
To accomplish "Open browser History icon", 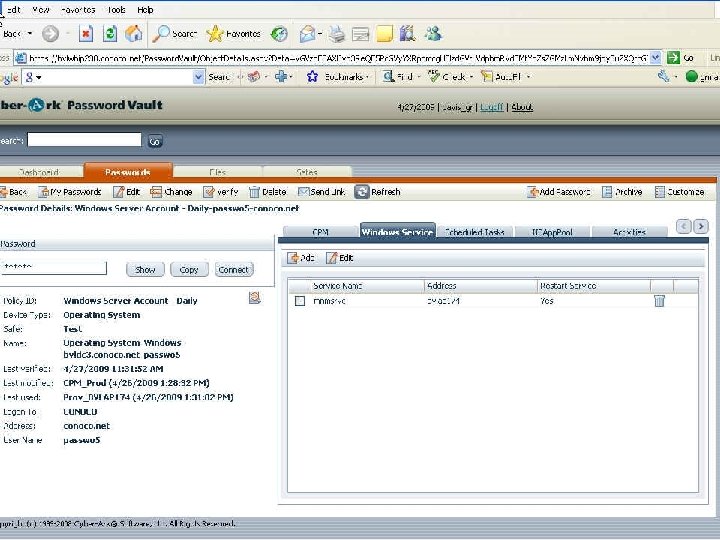I will [x=279, y=34].
